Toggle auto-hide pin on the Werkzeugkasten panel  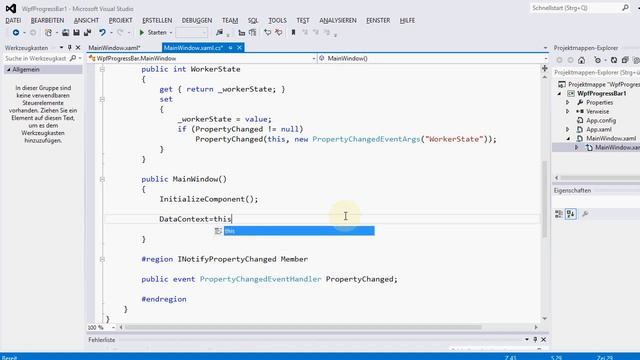click(69, 47)
